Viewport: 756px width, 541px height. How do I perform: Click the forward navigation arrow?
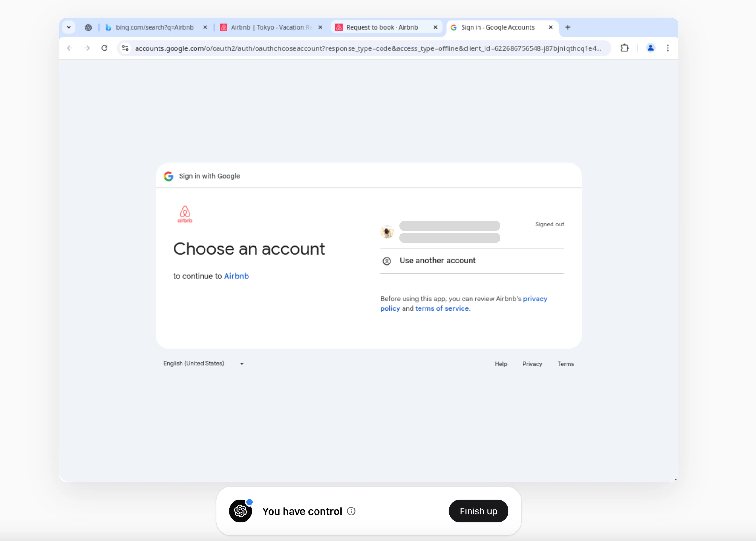coord(87,48)
